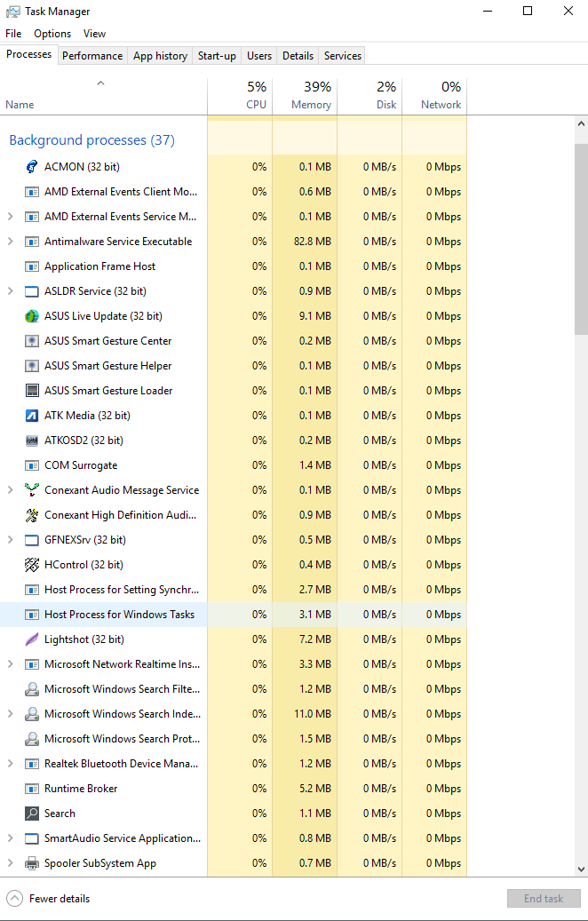
Task: Expand Conexant Audio Message Service
Action: 10,490
